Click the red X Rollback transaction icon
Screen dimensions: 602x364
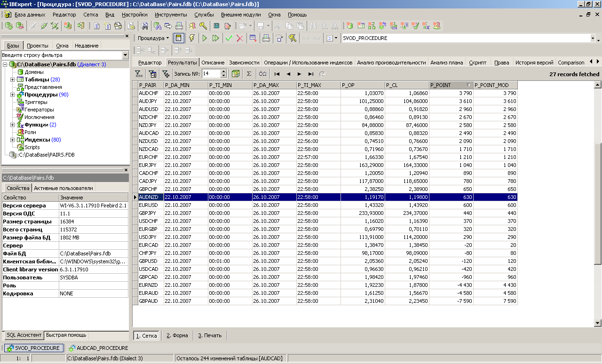pyautogui.click(x=240, y=38)
